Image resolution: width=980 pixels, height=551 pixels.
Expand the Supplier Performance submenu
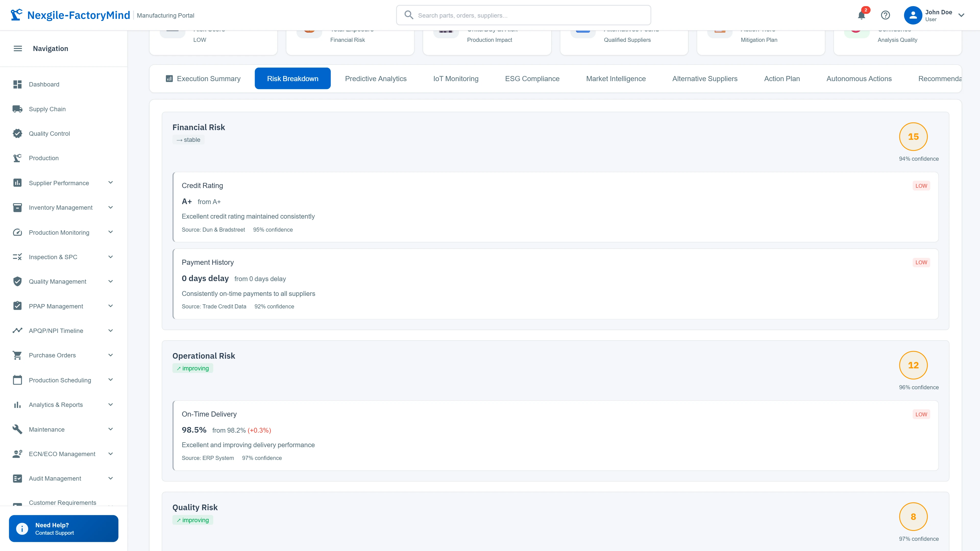[110, 183]
